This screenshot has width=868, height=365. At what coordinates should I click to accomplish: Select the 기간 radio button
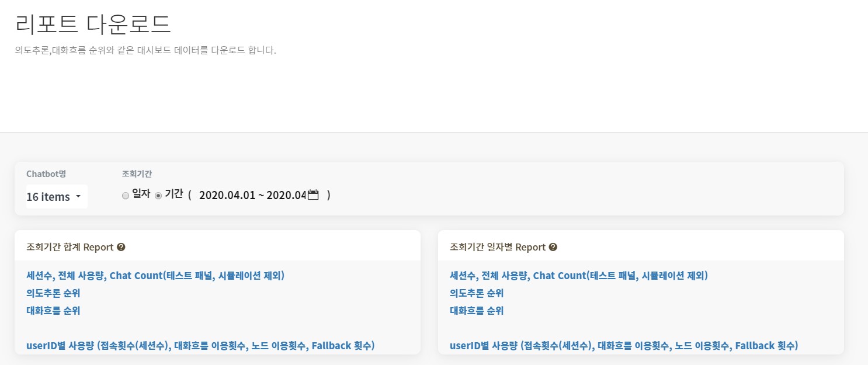tap(158, 196)
